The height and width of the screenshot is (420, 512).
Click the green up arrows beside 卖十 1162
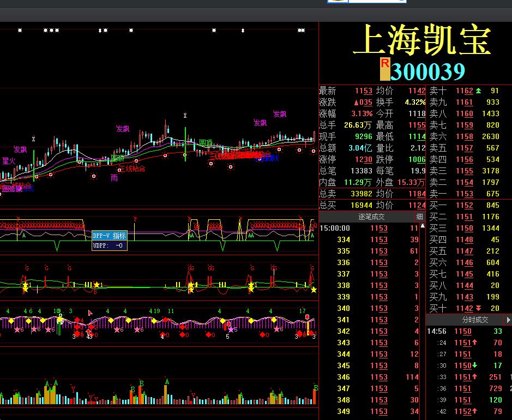pyautogui.click(x=478, y=91)
